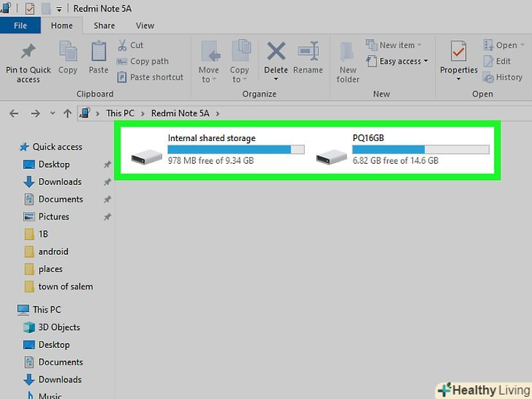Open the File menu tab
Screen dimensions: 532x399
[20, 26]
